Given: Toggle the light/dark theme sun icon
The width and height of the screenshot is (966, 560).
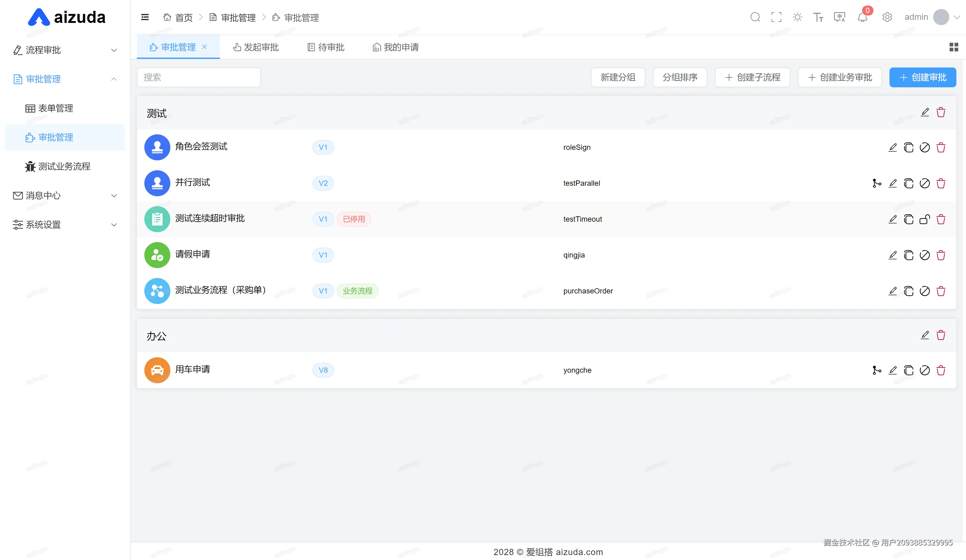Looking at the screenshot, I should 797,17.
